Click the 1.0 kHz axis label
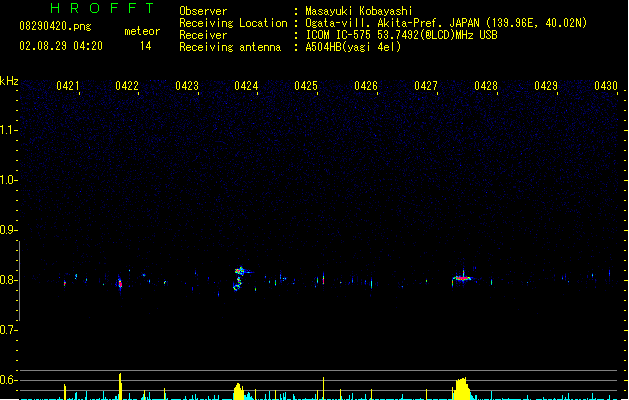The height and width of the screenshot is (400, 629). point(8,180)
